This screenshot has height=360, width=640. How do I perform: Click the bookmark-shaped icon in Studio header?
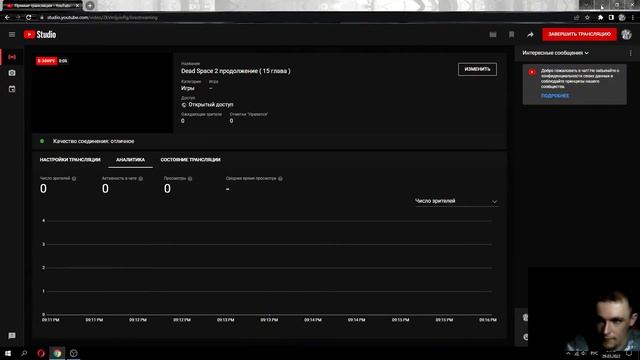511,35
